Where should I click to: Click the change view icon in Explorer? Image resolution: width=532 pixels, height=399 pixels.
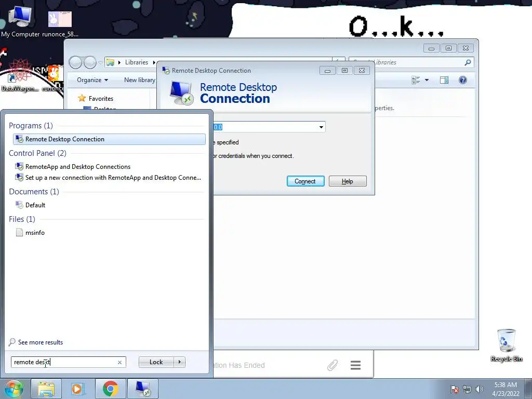pos(416,80)
